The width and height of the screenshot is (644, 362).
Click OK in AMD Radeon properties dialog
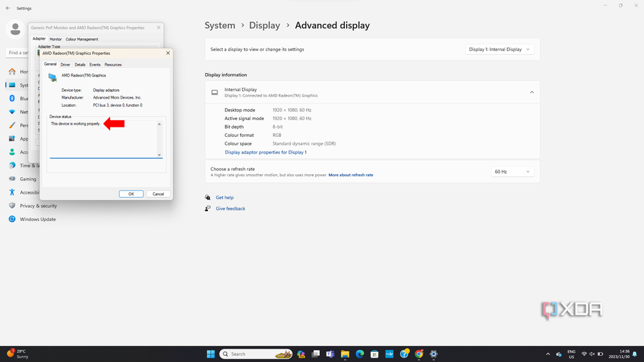coord(131,194)
